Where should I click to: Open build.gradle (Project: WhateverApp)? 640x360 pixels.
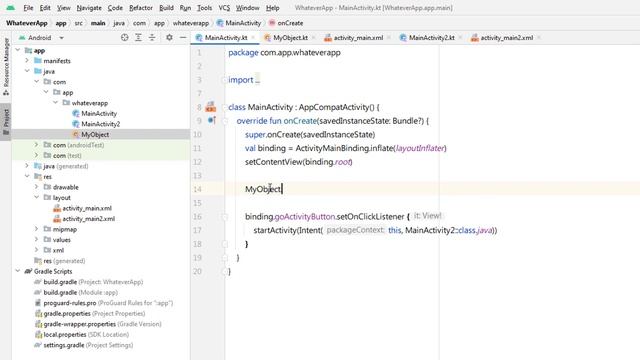pos(93,282)
